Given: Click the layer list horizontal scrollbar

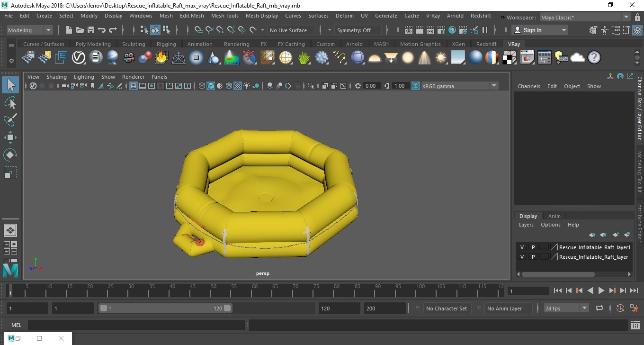Looking at the screenshot, I should point(558,274).
